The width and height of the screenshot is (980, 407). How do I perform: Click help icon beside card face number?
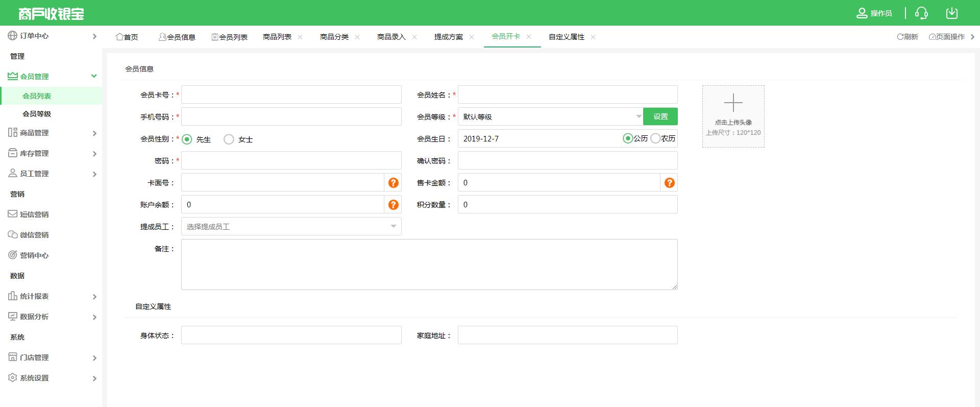click(393, 183)
